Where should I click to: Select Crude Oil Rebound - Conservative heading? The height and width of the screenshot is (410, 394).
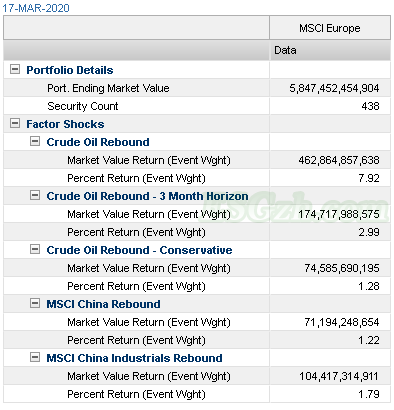point(139,250)
